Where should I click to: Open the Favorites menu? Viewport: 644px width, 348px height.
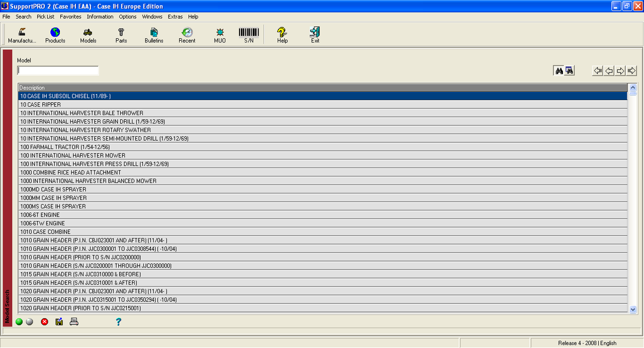pos(70,17)
